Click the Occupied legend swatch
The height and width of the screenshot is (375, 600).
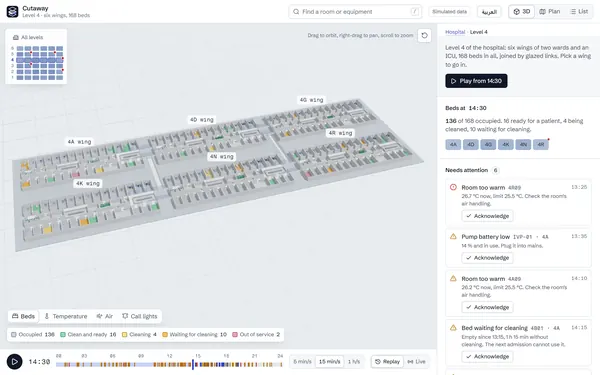(x=14, y=334)
